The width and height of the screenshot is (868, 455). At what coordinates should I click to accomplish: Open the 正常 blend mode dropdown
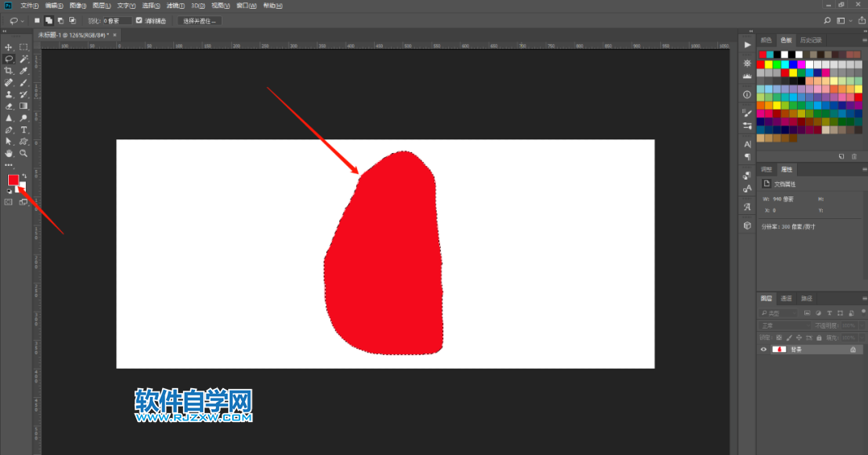pos(785,325)
